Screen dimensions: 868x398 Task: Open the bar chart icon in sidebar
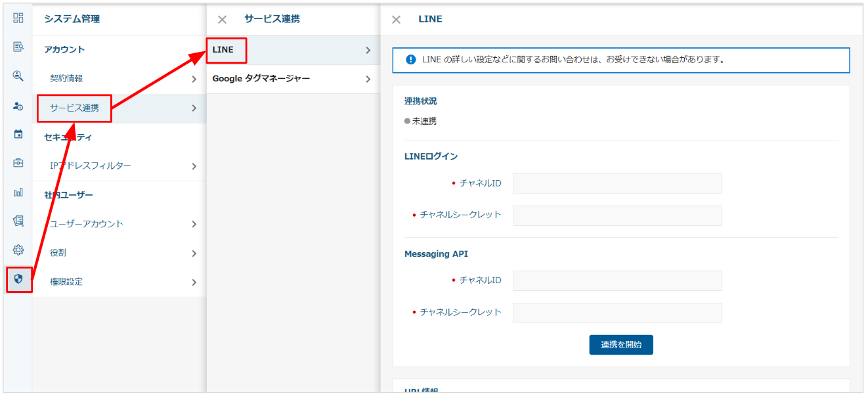tap(18, 192)
